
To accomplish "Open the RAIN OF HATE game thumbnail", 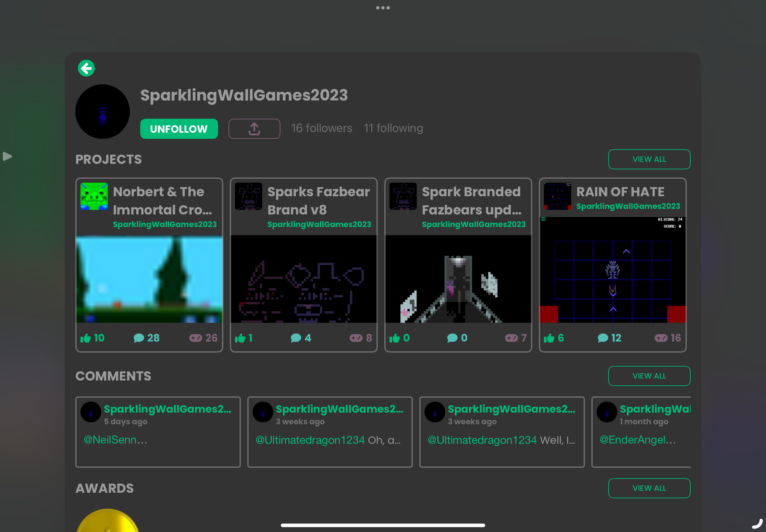I will 612,270.
